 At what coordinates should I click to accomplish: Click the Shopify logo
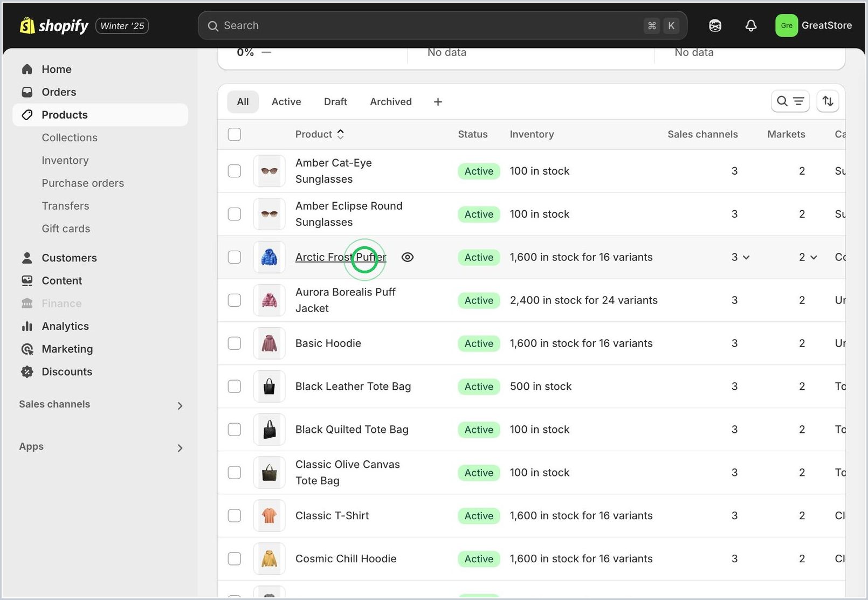(x=54, y=25)
